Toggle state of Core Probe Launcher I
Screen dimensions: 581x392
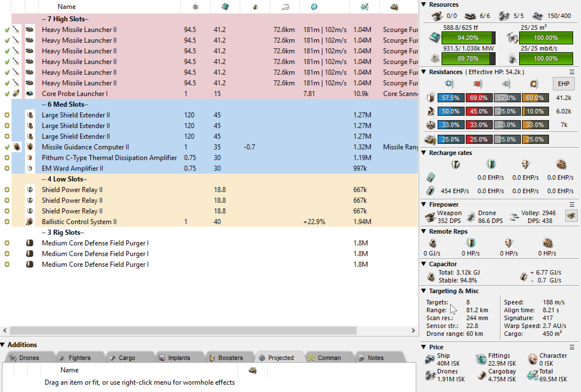click(7, 94)
